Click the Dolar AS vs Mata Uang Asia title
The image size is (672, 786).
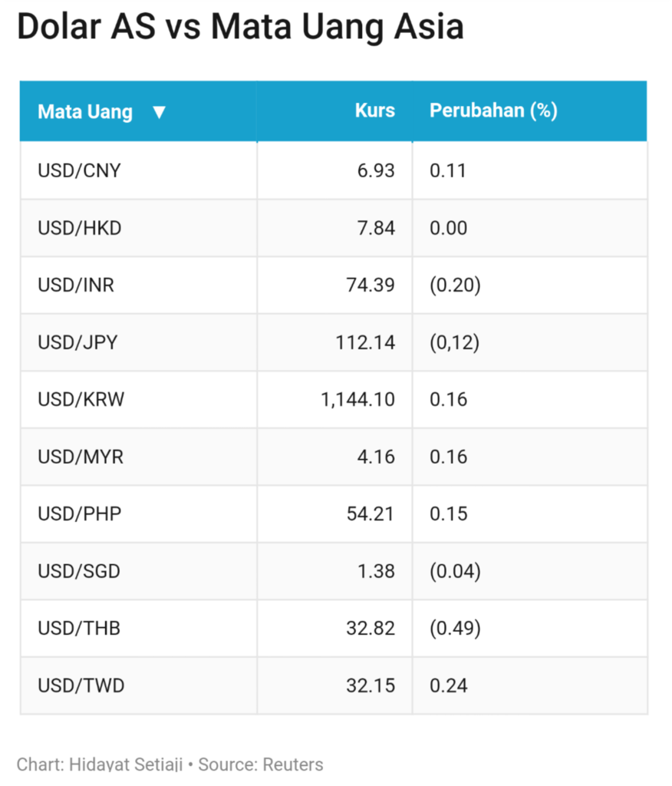pos(240,28)
